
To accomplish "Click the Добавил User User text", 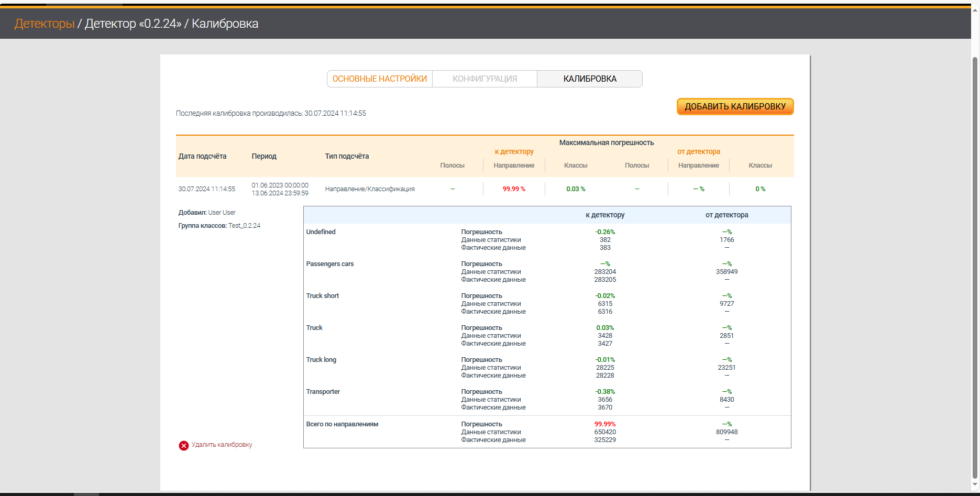I will pyautogui.click(x=207, y=213).
